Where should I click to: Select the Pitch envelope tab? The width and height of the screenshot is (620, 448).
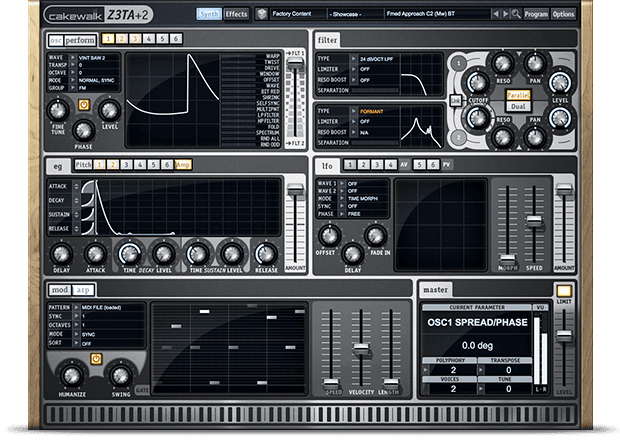pyautogui.click(x=83, y=164)
